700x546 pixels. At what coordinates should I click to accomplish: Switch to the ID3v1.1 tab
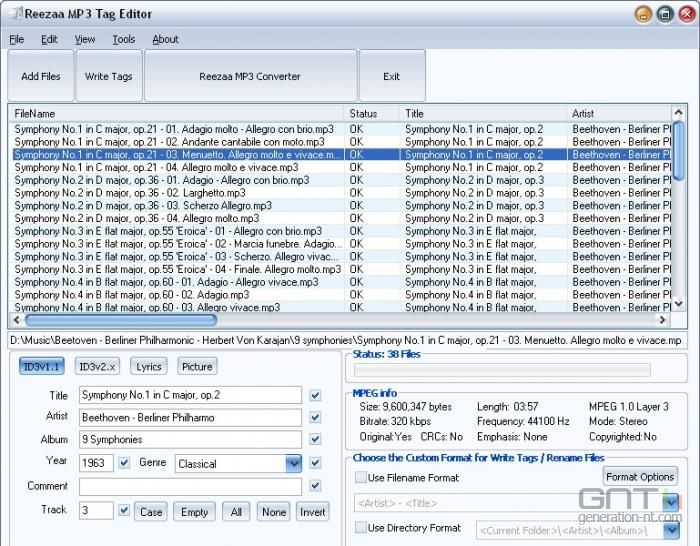tap(42, 367)
